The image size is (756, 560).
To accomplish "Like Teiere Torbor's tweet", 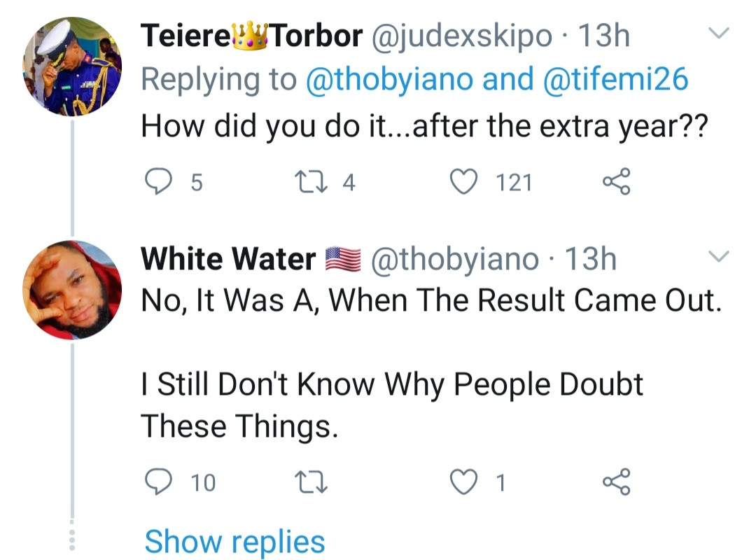I will (462, 183).
